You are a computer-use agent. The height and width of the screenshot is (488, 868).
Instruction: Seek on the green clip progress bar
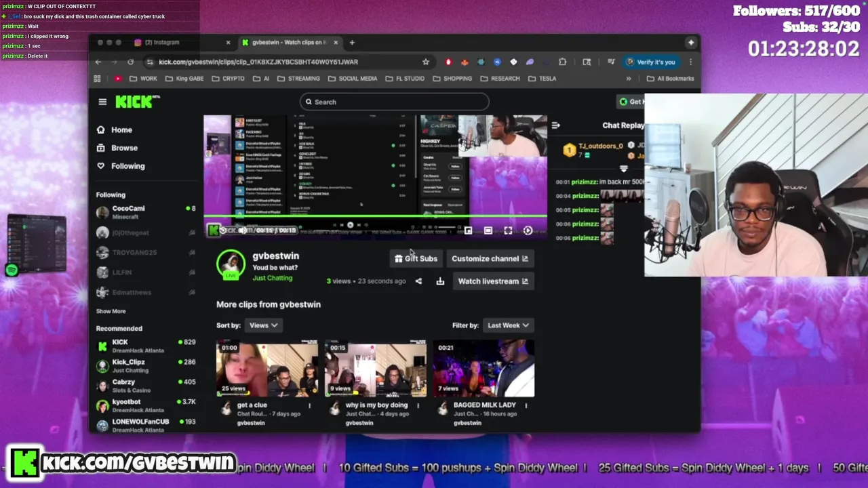click(375, 216)
